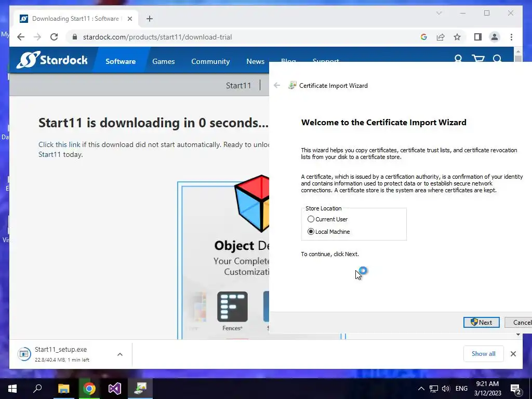
Task: Open the Software menu
Action: pyautogui.click(x=121, y=61)
